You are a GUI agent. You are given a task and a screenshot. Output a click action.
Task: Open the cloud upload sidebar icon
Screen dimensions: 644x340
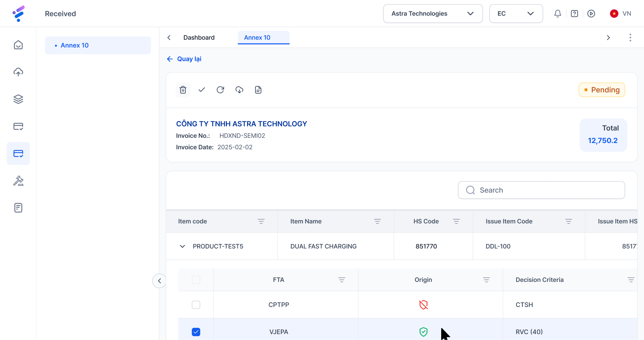pos(18,72)
